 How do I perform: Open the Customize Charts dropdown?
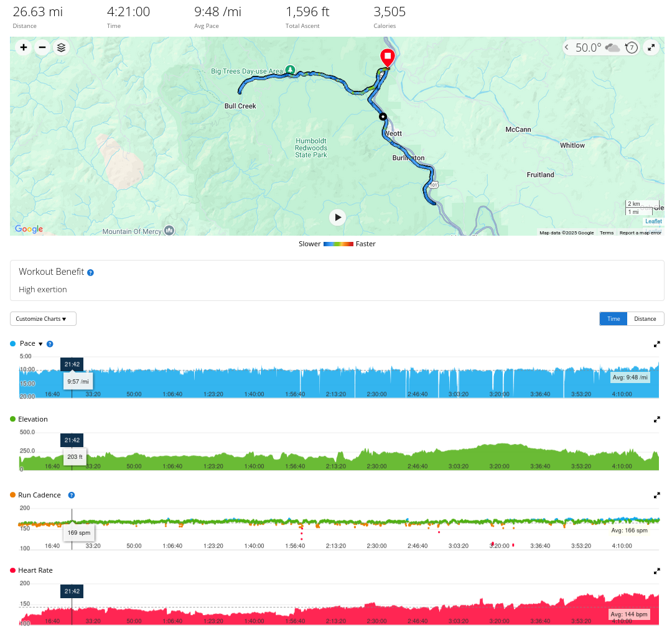pos(43,319)
